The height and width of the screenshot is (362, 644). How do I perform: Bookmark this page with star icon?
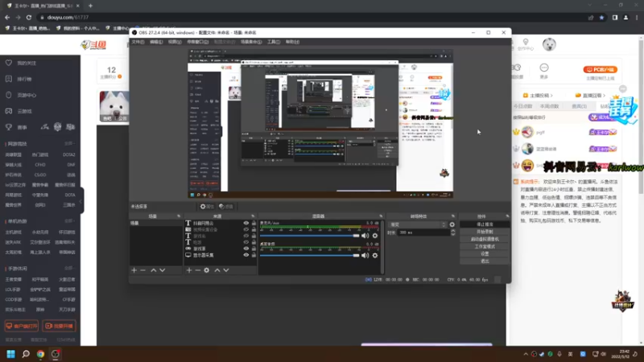601,17
